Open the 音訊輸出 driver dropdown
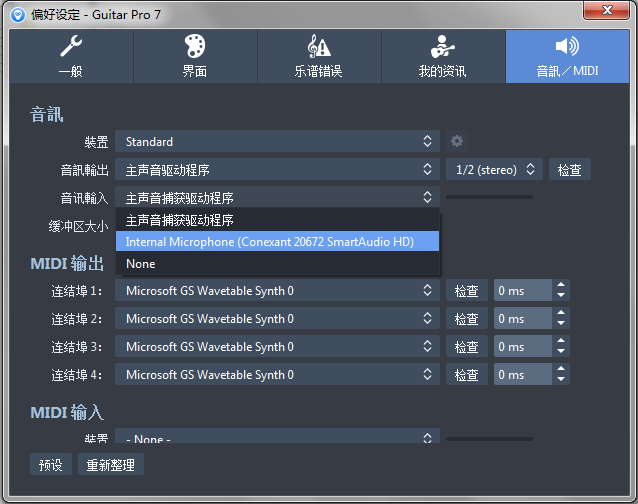Viewport: 638px width, 504px height. coord(277,170)
